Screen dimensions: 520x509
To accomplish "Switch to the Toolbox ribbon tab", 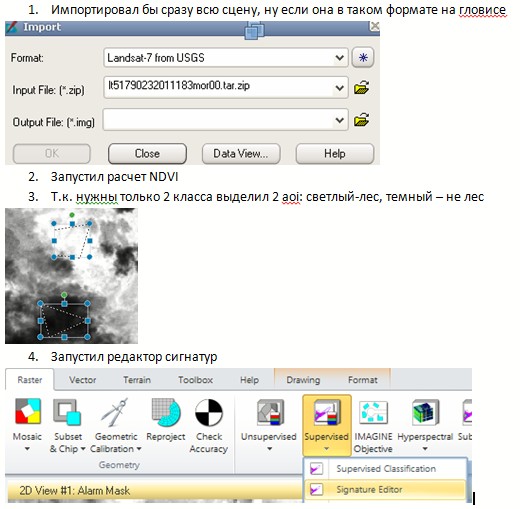I will (x=195, y=380).
